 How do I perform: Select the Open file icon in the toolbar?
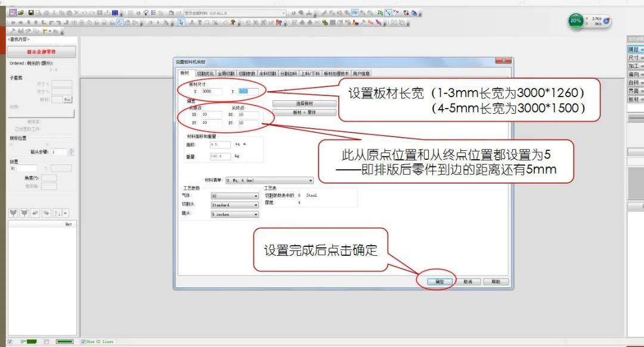coord(21,12)
